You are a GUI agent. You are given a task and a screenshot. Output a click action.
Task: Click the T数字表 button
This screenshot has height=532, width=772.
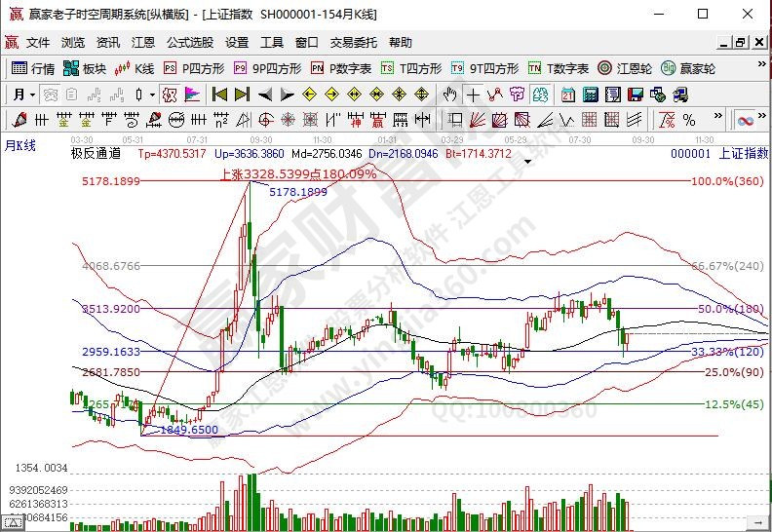click(x=559, y=68)
